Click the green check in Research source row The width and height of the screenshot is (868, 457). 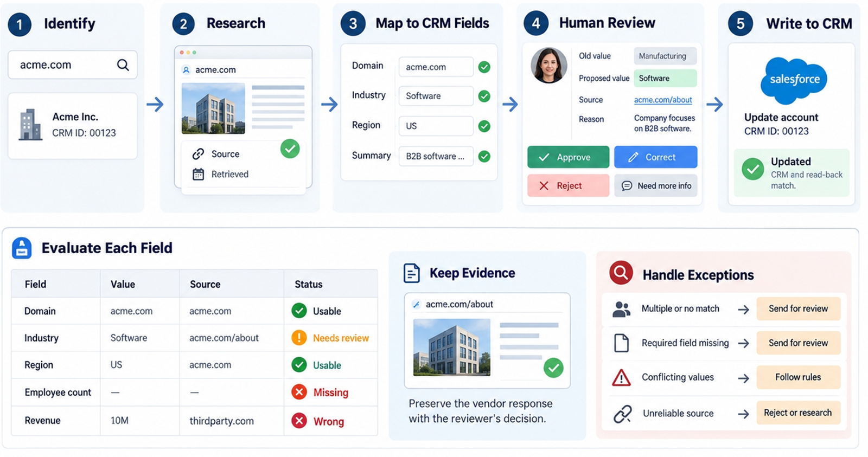(x=290, y=149)
